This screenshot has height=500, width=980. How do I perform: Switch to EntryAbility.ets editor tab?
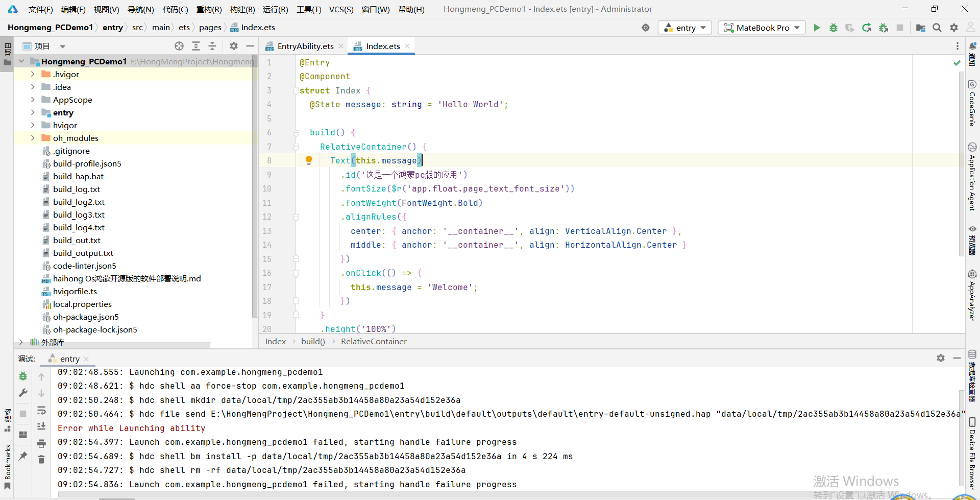(305, 46)
